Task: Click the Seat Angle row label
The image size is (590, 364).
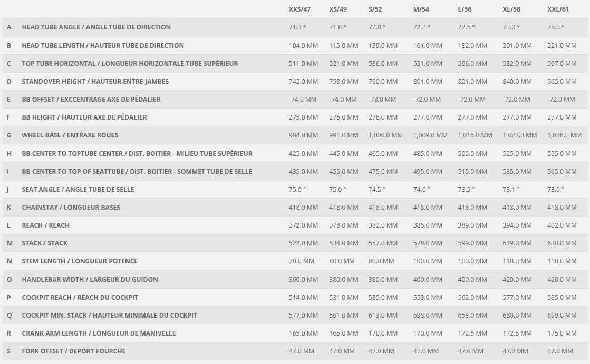Action: click(78, 189)
